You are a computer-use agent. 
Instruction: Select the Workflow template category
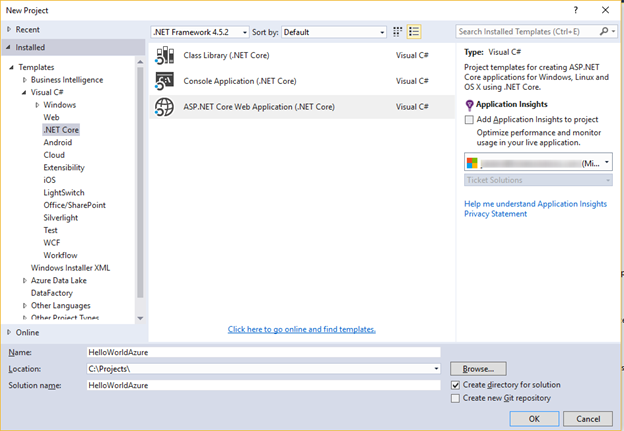(x=60, y=255)
